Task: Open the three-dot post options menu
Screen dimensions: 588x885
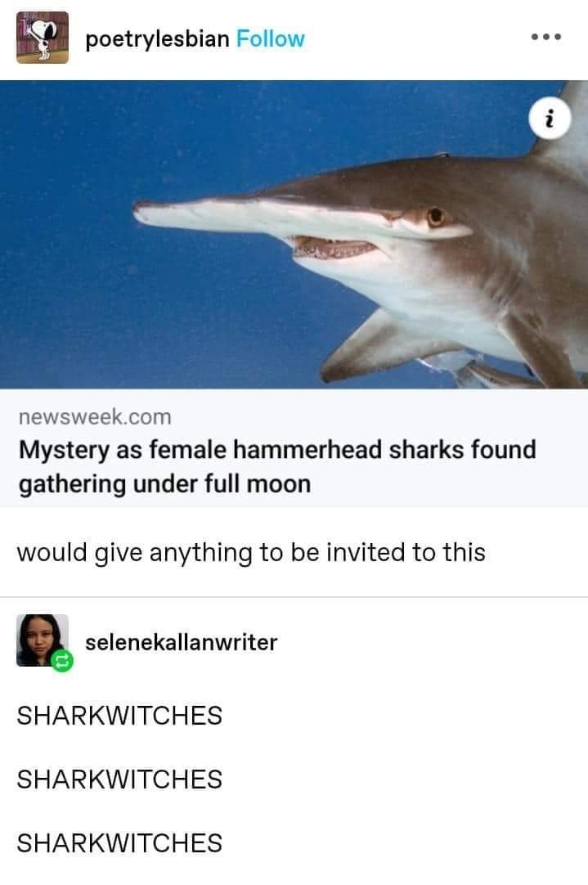Action: coord(545,38)
